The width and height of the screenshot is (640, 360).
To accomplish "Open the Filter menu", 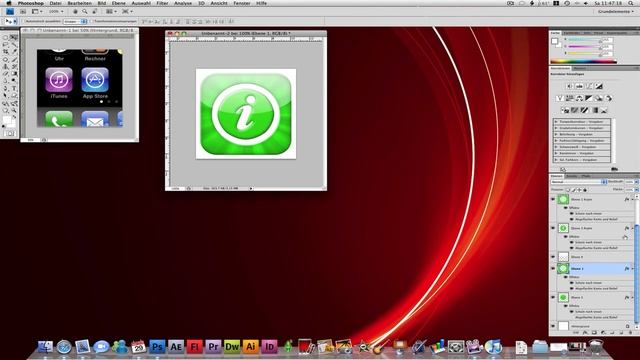I will (x=162, y=3).
